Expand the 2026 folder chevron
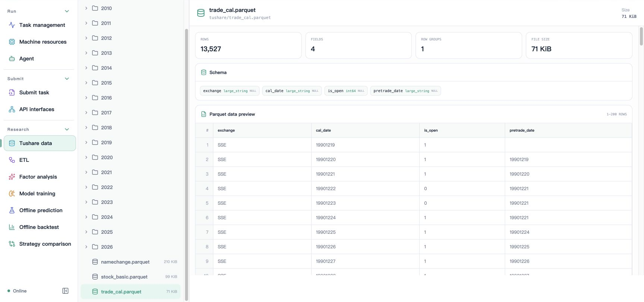 tap(86, 247)
